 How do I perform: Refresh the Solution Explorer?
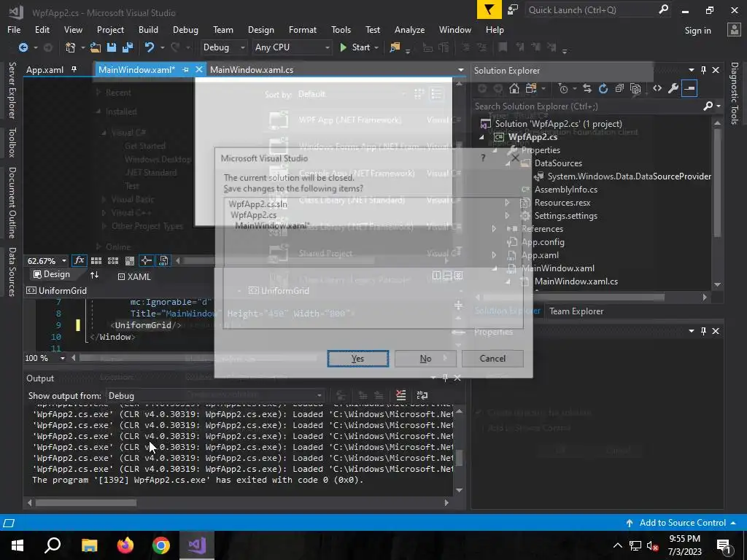click(603, 88)
